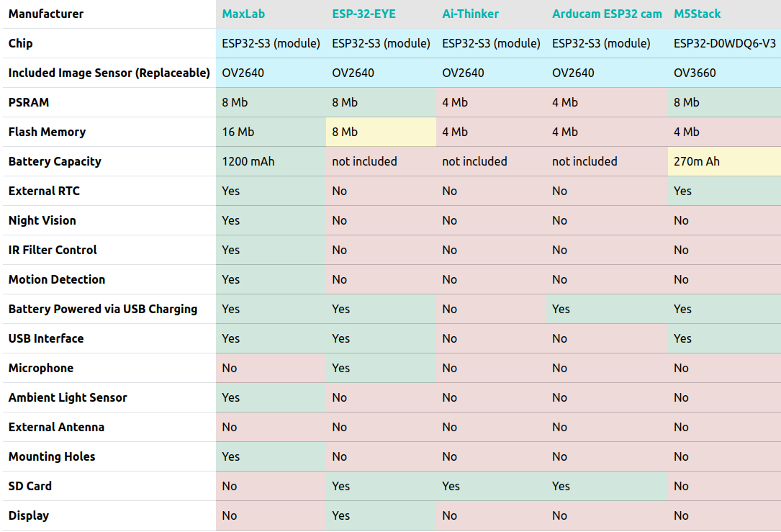The width and height of the screenshot is (781, 532).
Task: Click Ai-Thinker's 4 Mb PSRAM cell
Action: 491,103
